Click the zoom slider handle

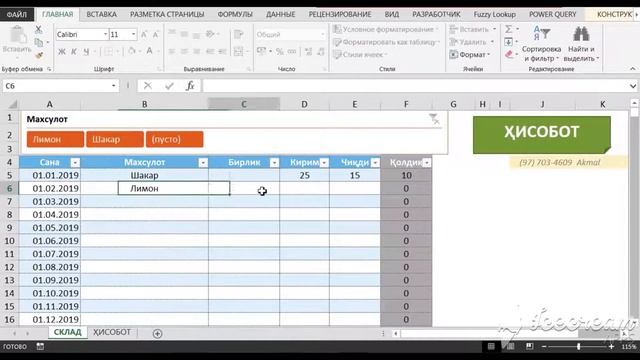point(578,346)
